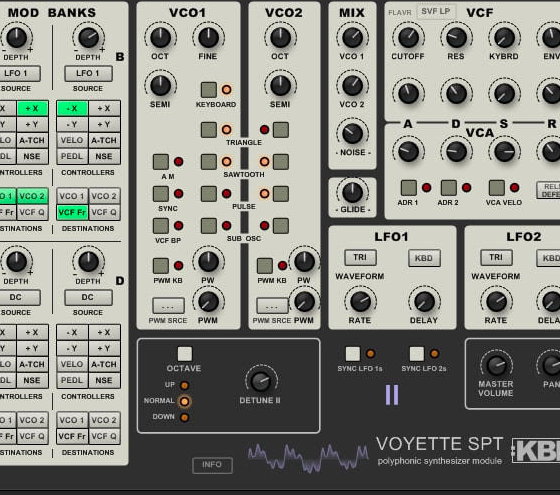Toggle the VCO1 TRIANGLE waveform switch
This screenshot has width=560, height=495.
coord(209,130)
